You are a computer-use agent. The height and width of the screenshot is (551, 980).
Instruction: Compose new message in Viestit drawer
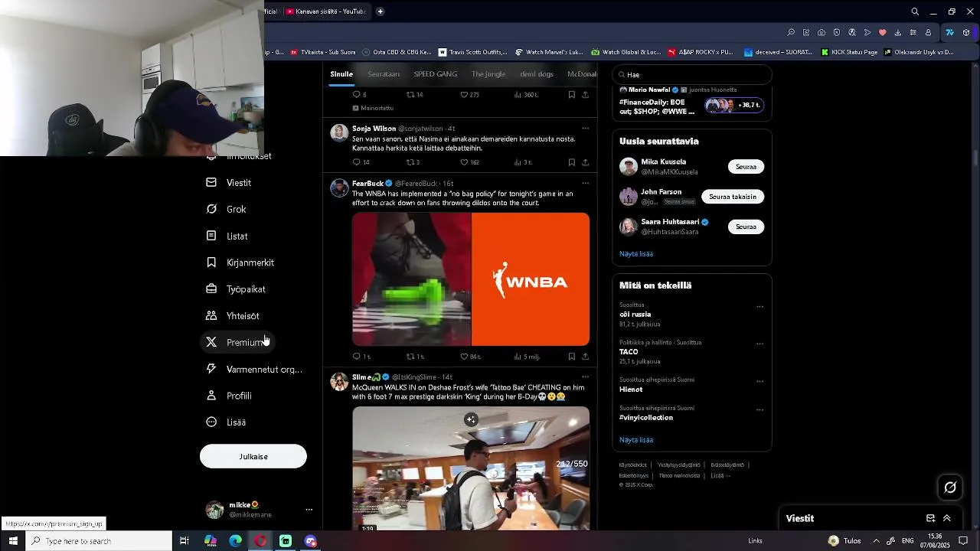click(x=931, y=518)
